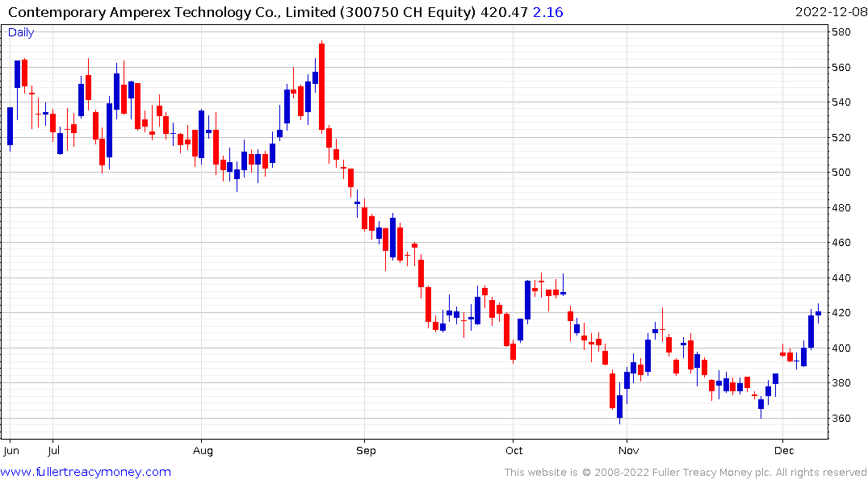Click the 480 price axis label
The height and width of the screenshot is (484, 868).
coord(841,208)
